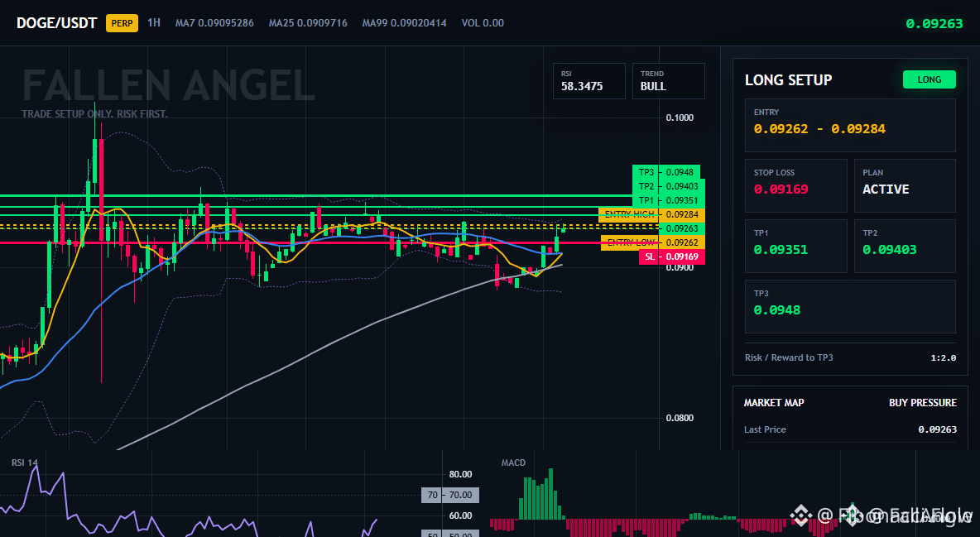The height and width of the screenshot is (537, 980).
Task: Click the 60.00 RSI axis label
Action: 461,515
